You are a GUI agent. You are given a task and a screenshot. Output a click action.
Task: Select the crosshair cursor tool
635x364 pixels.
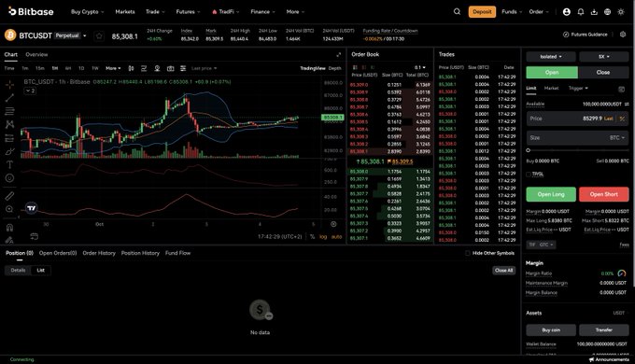click(9, 84)
